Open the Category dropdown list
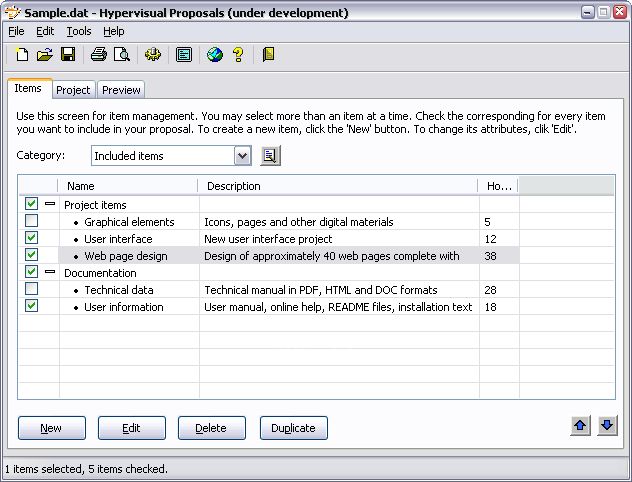Viewport: 632px width, 482px height. click(242, 156)
